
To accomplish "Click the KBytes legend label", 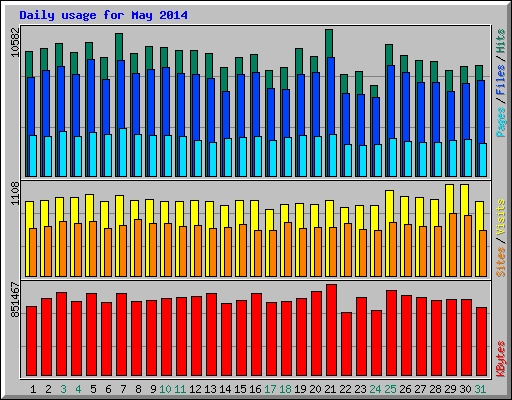I will [500, 359].
